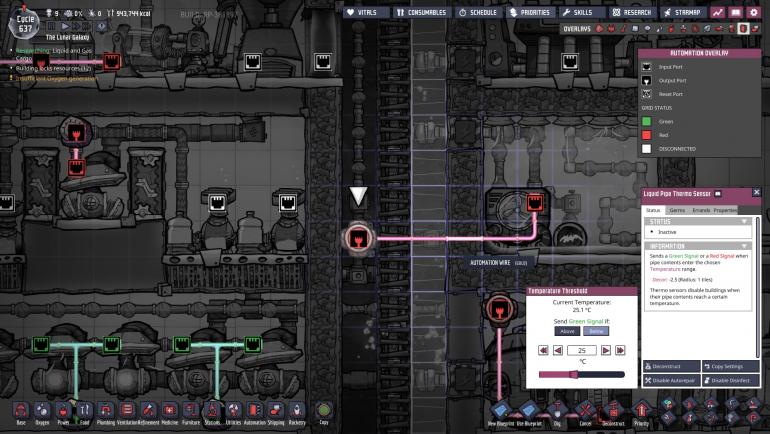Increase threshold by large step
Screen dimensions: 770x434
tap(620, 350)
